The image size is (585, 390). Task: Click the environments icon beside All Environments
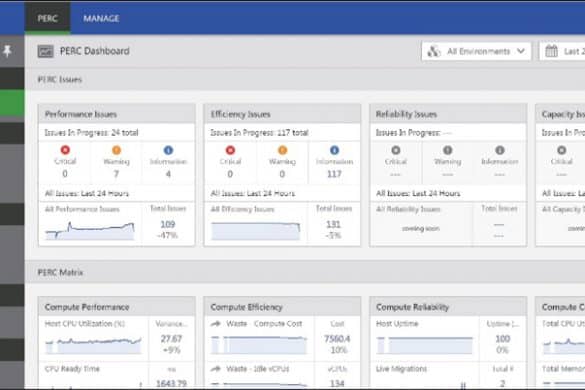pos(434,51)
